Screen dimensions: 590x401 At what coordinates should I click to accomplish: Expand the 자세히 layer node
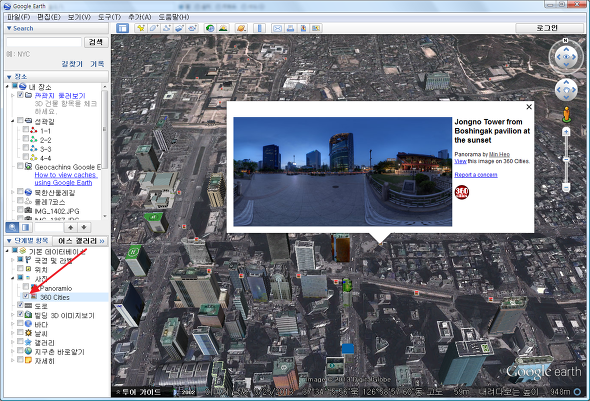pyautogui.click(x=13, y=360)
